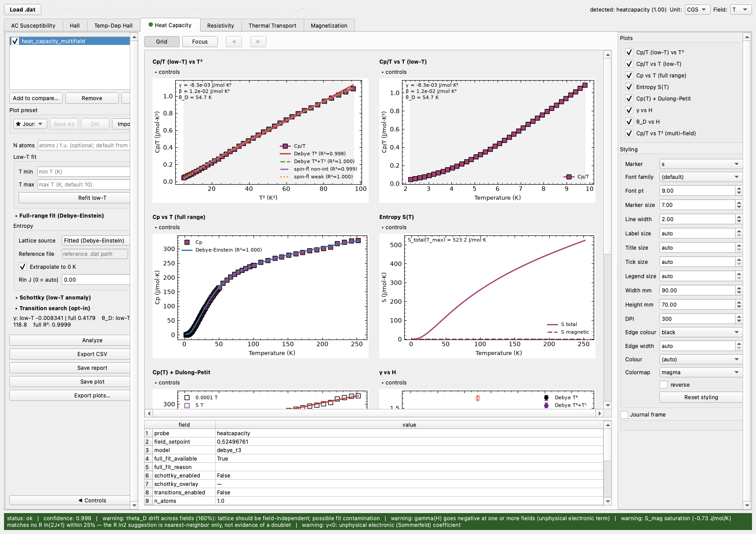Switch to Temp-Dep Hall tab

[113, 26]
